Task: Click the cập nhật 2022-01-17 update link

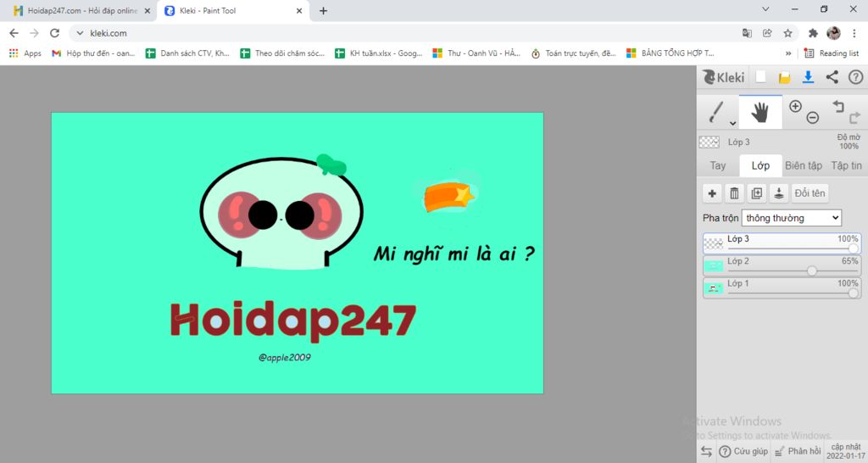Action: pyautogui.click(x=845, y=451)
